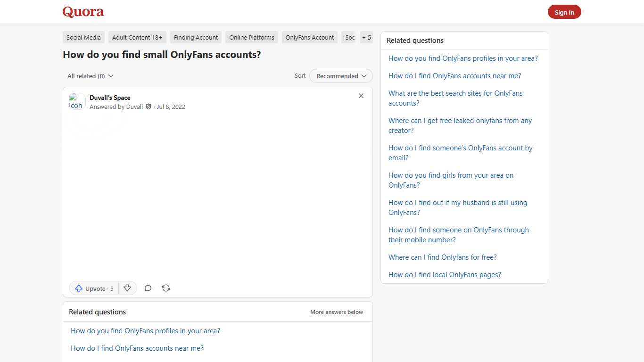Open the comment bubble on Duvall's answer
Image resolution: width=644 pixels, height=362 pixels.
tap(148, 288)
